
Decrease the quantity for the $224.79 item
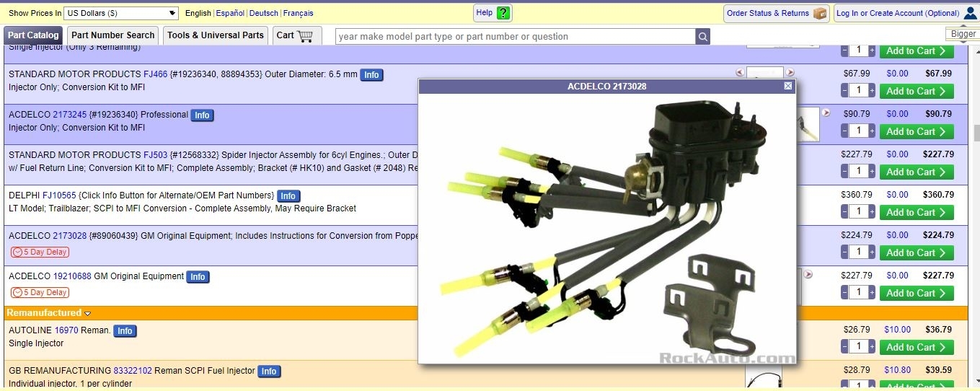click(844, 252)
